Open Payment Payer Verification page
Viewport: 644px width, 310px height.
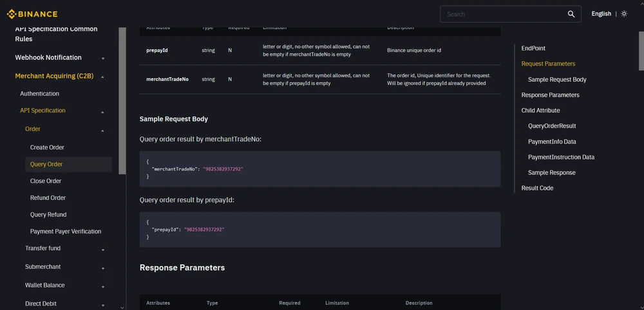(66, 232)
